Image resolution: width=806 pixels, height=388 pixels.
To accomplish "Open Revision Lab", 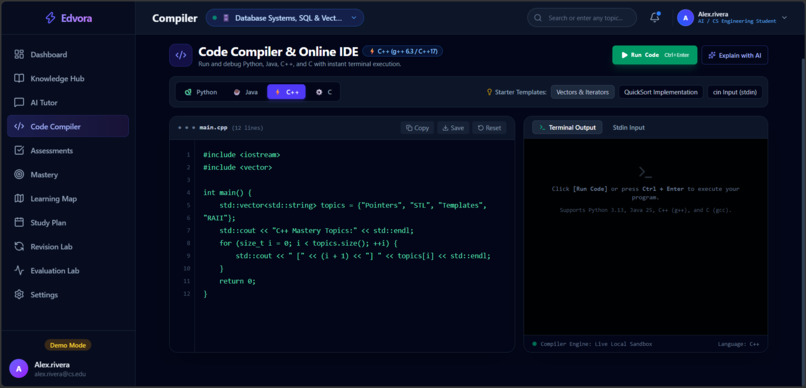I will coord(68,247).
